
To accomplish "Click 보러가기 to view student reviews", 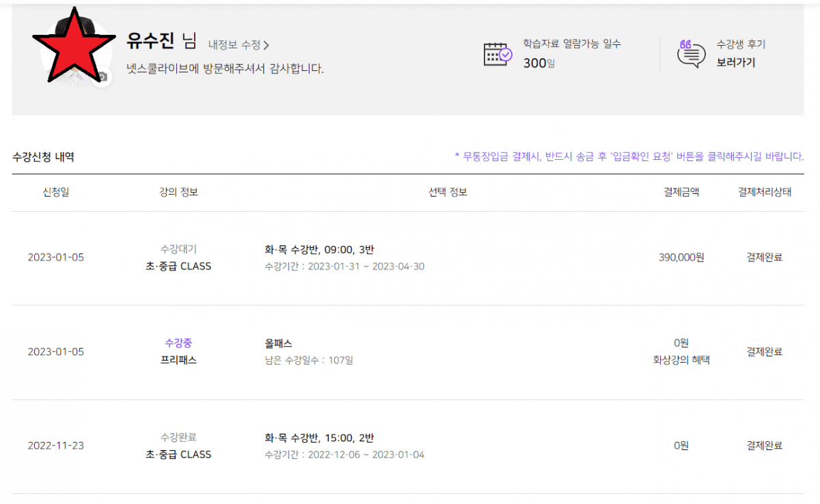I will (x=736, y=63).
